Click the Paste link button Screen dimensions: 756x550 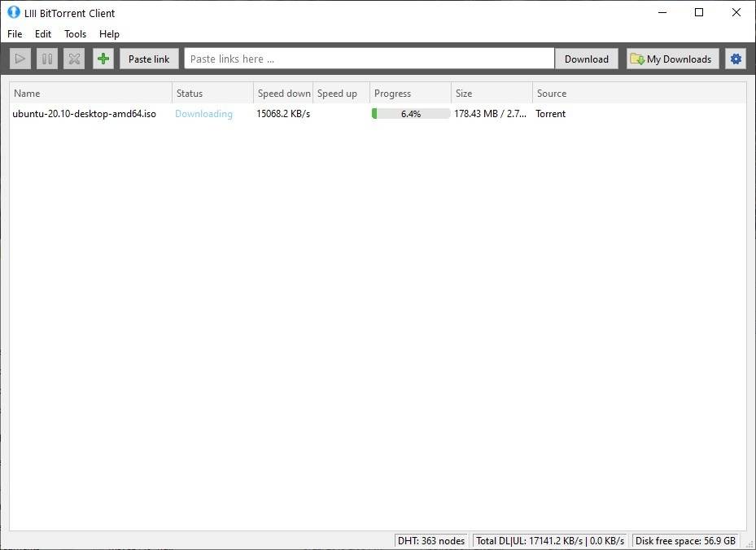coord(148,58)
